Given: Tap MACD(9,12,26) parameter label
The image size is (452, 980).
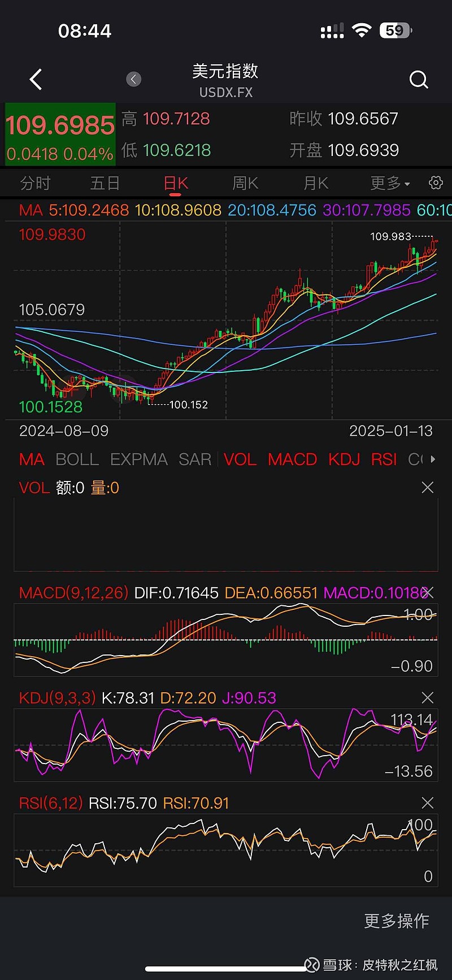Looking at the screenshot, I should tap(73, 592).
